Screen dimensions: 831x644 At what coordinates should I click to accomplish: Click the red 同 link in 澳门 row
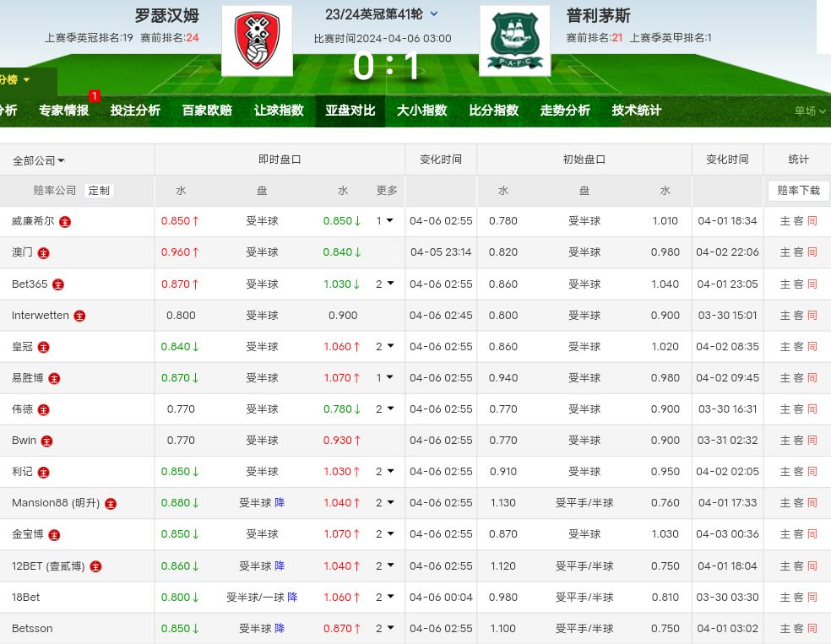coord(812,252)
